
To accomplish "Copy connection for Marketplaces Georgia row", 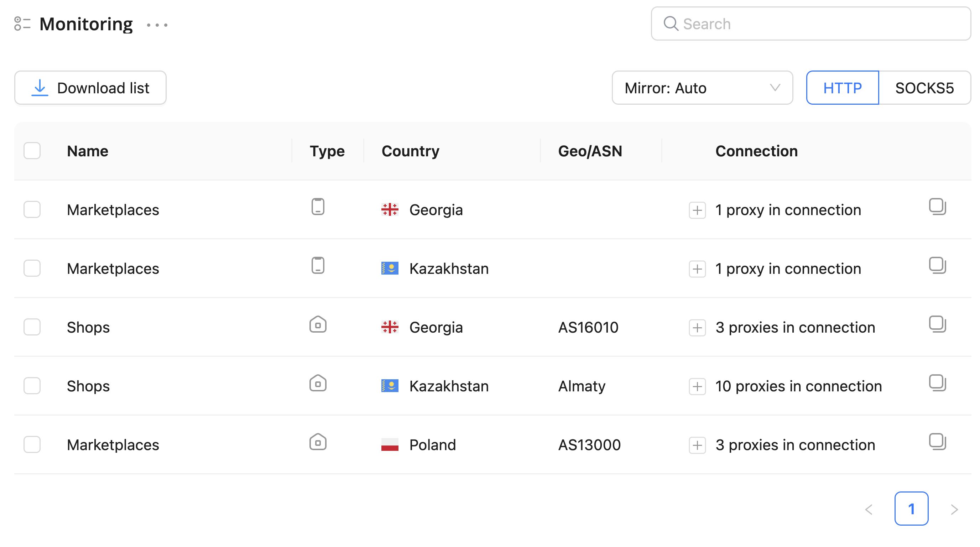I will (937, 207).
